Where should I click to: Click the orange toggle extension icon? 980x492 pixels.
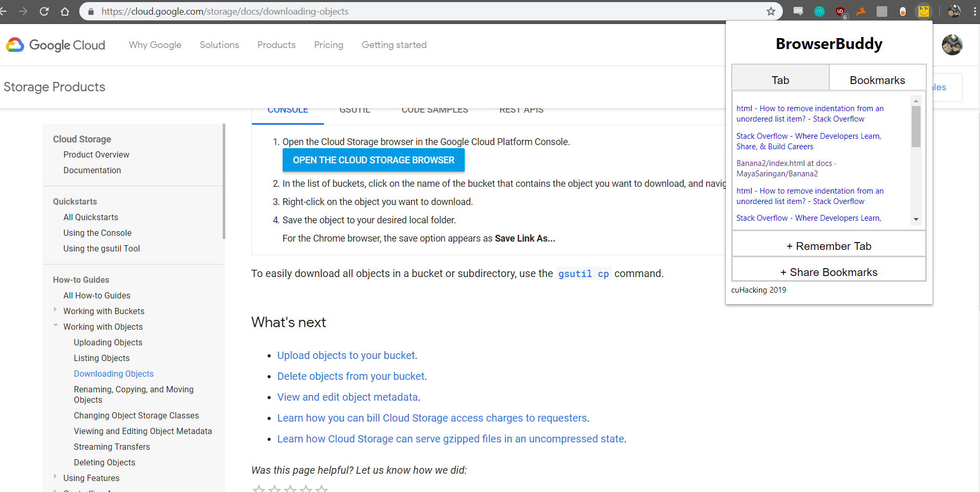(x=903, y=11)
